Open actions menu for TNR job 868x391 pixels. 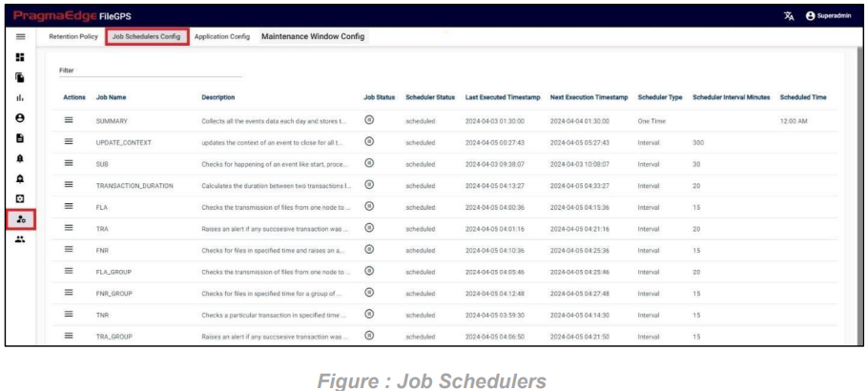[x=70, y=314]
